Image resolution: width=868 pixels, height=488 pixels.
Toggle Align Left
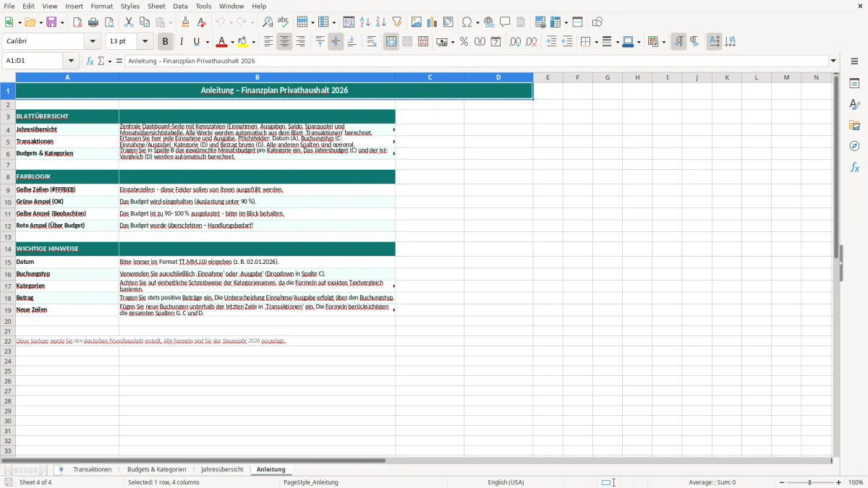tap(268, 42)
